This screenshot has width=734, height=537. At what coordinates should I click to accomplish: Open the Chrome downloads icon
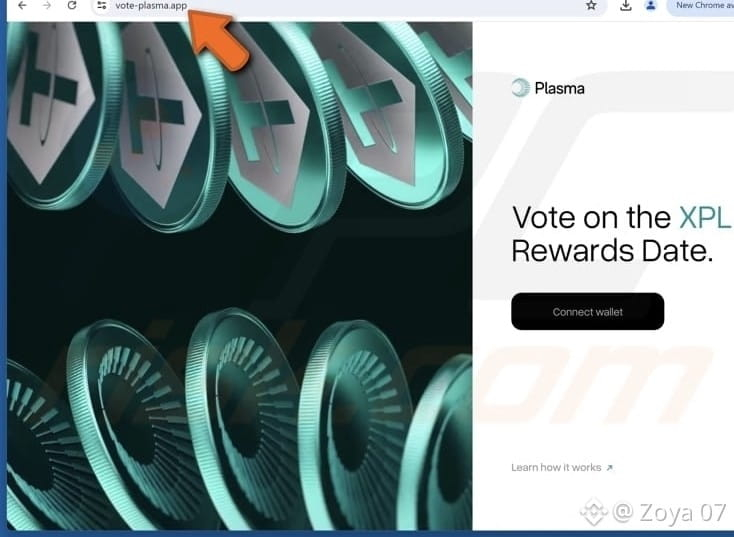(625, 6)
